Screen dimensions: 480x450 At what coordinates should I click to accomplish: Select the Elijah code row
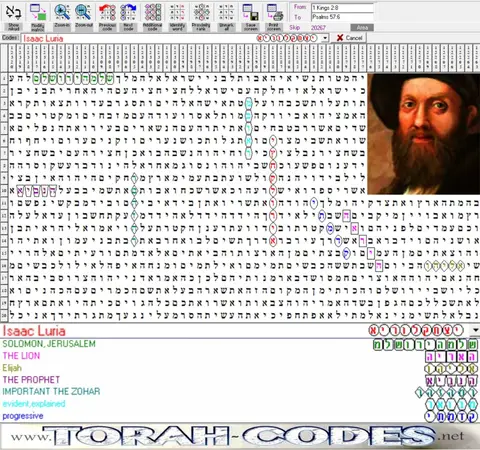pyautogui.click(x=240, y=368)
